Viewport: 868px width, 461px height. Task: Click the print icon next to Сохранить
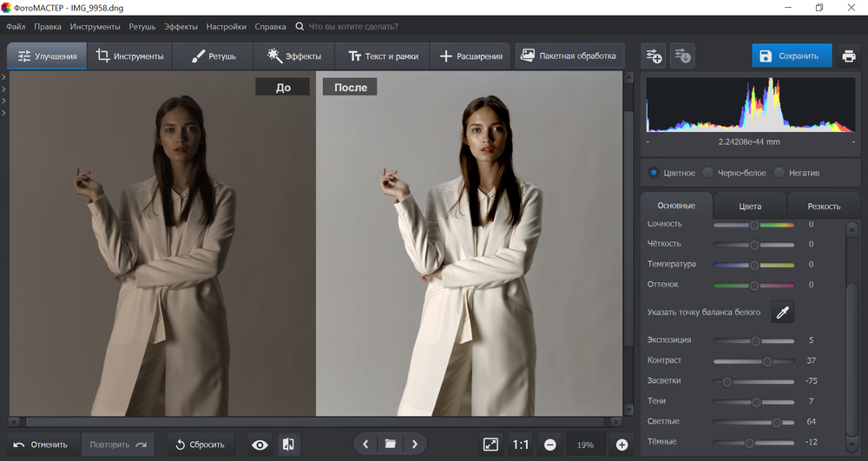[848, 56]
